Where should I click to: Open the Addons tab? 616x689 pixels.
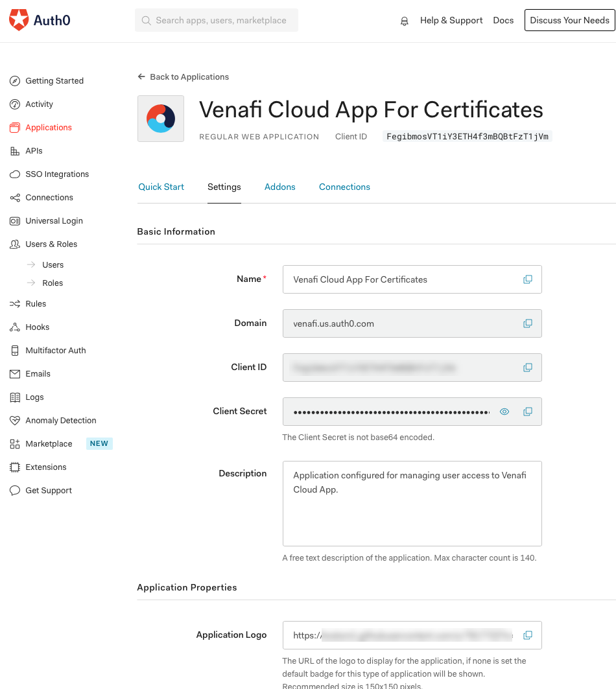(279, 187)
